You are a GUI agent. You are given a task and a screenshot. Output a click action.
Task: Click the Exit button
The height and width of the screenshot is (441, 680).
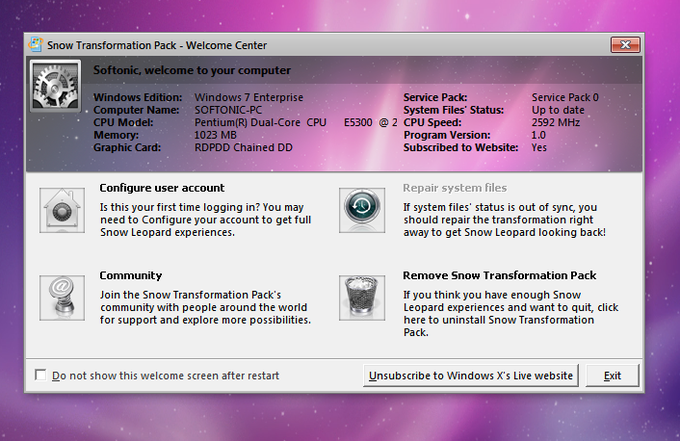click(x=612, y=376)
